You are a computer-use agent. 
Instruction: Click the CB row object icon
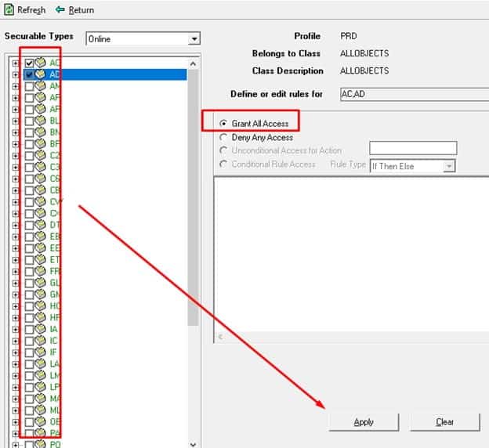[40, 190]
